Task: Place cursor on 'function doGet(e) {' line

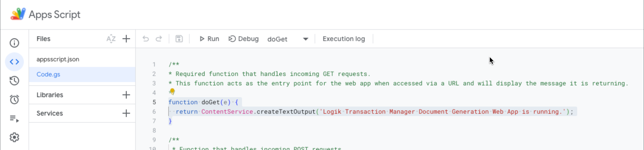Action: pyautogui.click(x=203, y=102)
